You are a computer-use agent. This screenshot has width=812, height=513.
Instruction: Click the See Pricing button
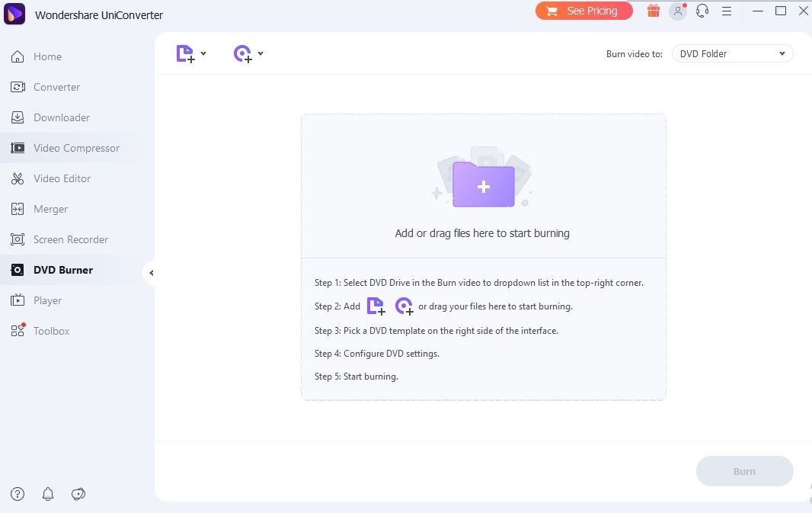[584, 11]
